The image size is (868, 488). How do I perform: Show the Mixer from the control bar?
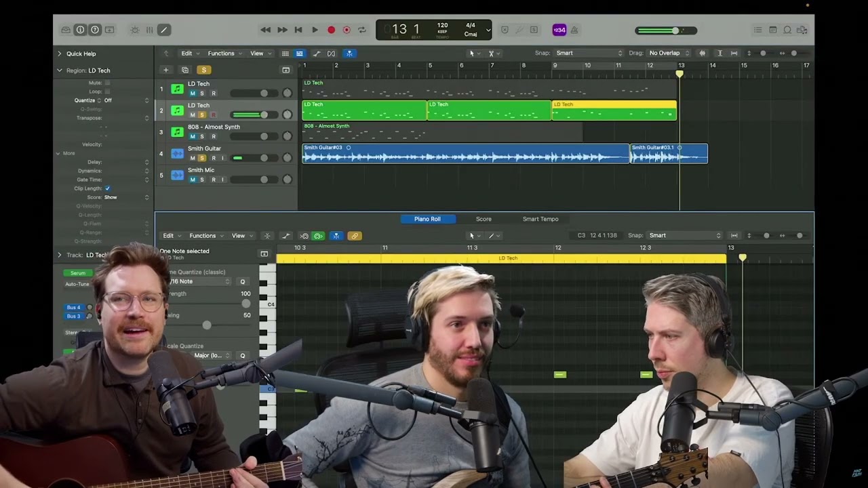[x=149, y=30]
